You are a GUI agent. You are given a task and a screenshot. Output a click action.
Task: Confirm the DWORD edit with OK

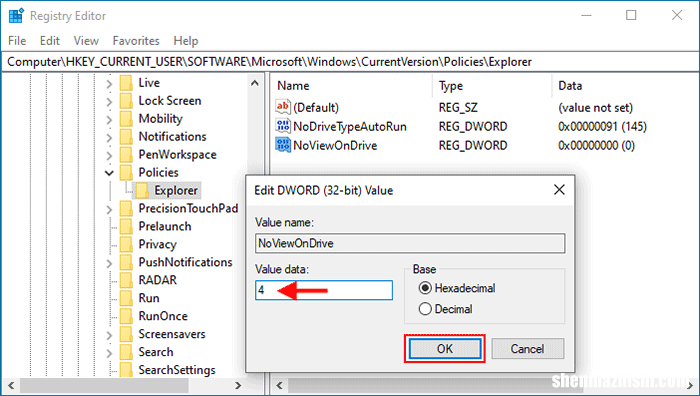tap(445, 349)
